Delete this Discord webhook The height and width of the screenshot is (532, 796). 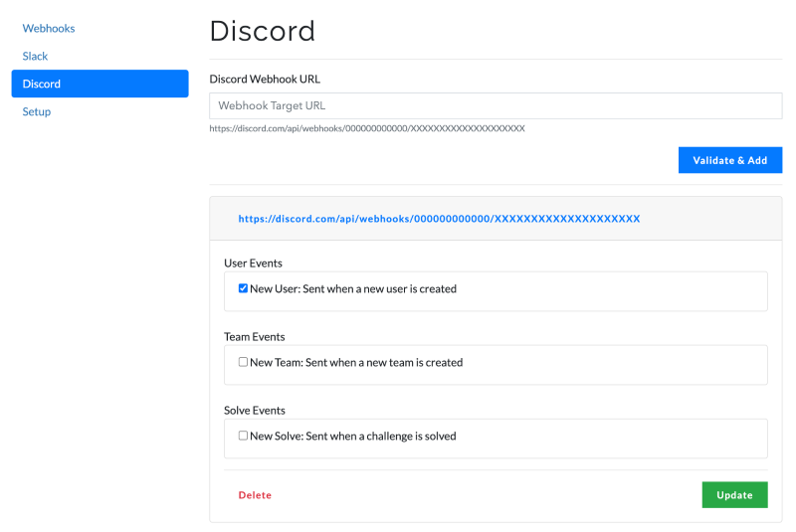click(x=255, y=495)
